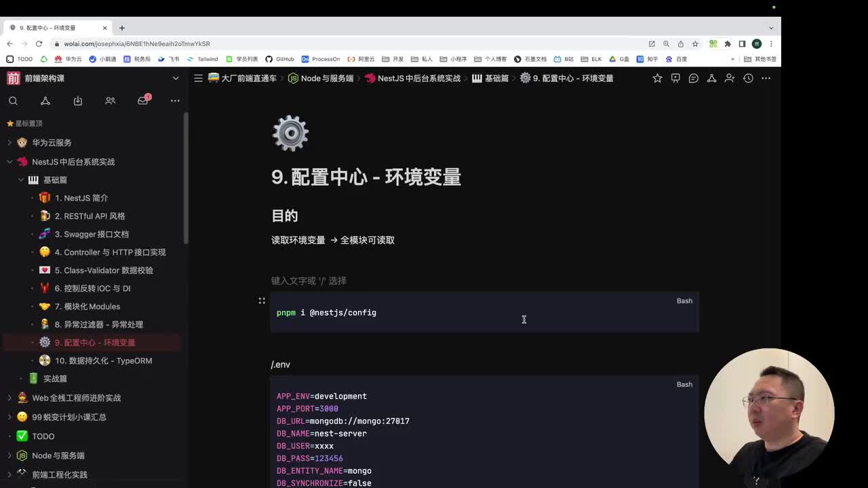This screenshot has width=868, height=488.
Task: Expand the Node 与服务端 sidebar node
Action: 9,455
